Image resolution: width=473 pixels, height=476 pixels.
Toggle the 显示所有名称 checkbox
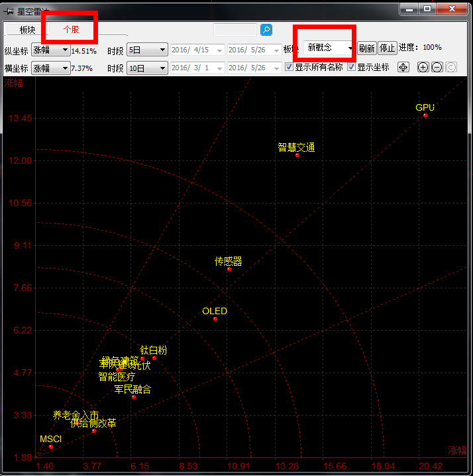tap(289, 67)
